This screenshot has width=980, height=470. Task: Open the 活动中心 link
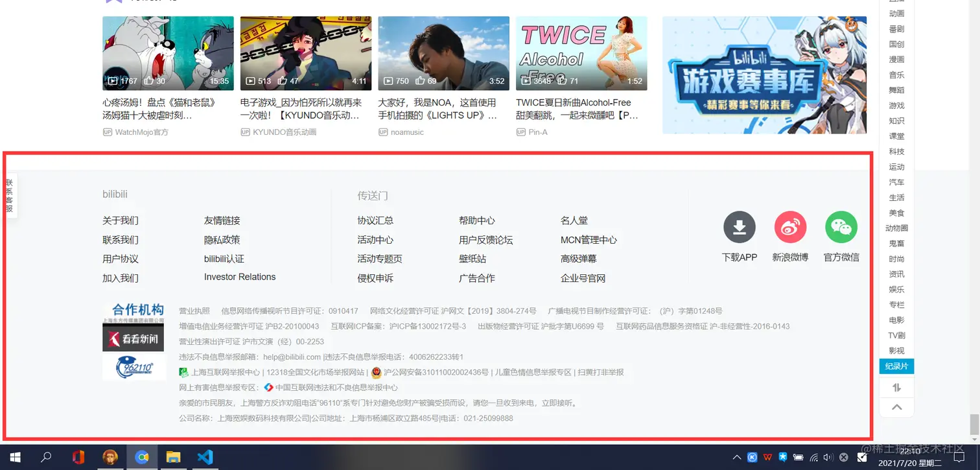coord(375,240)
